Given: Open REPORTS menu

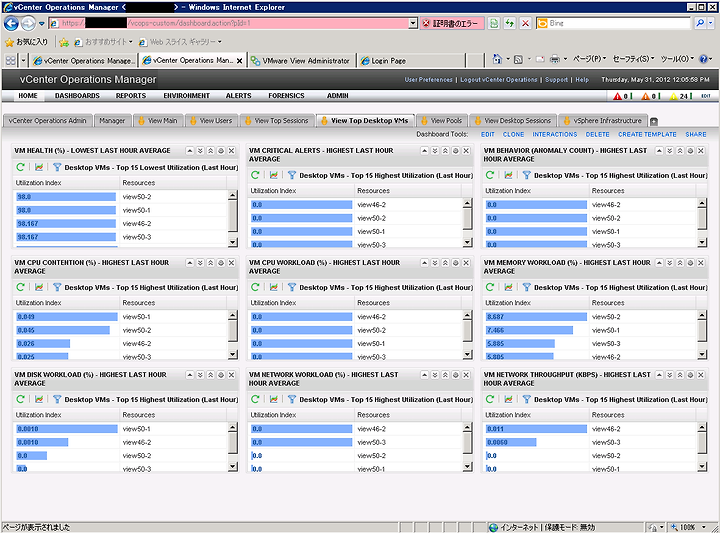Looking at the screenshot, I should click(x=131, y=95).
